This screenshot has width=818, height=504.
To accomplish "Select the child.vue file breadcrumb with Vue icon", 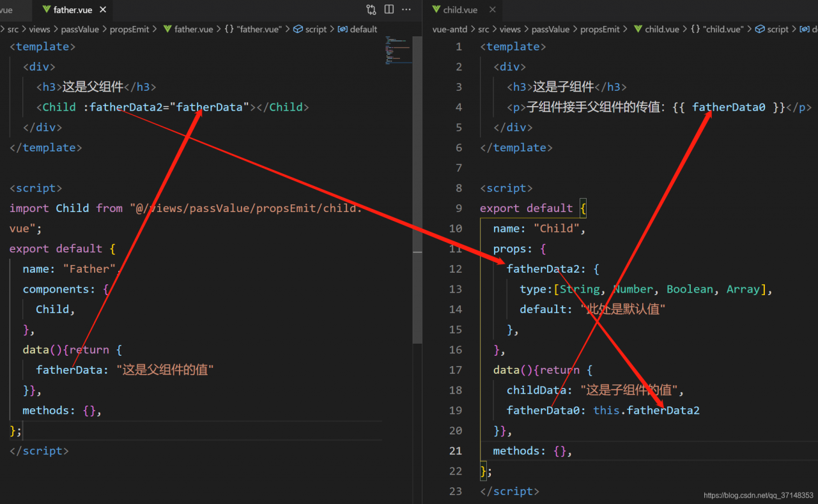I will pyautogui.click(x=656, y=29).
